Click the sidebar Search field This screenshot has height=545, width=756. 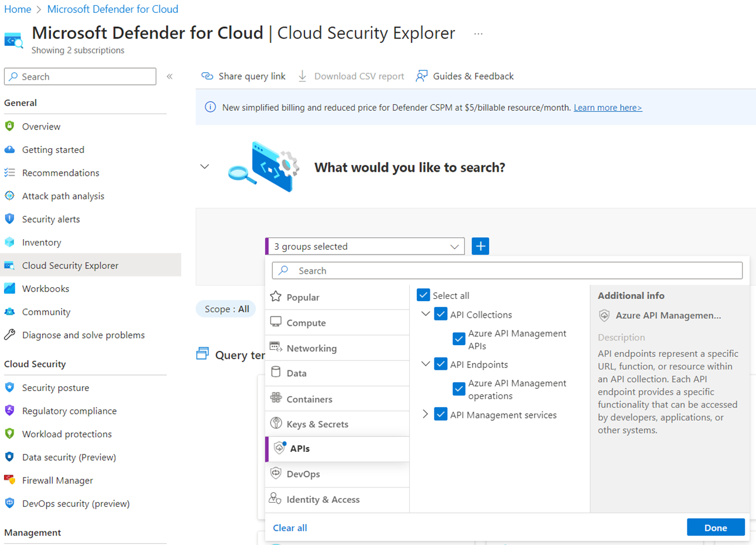point(80,77)
